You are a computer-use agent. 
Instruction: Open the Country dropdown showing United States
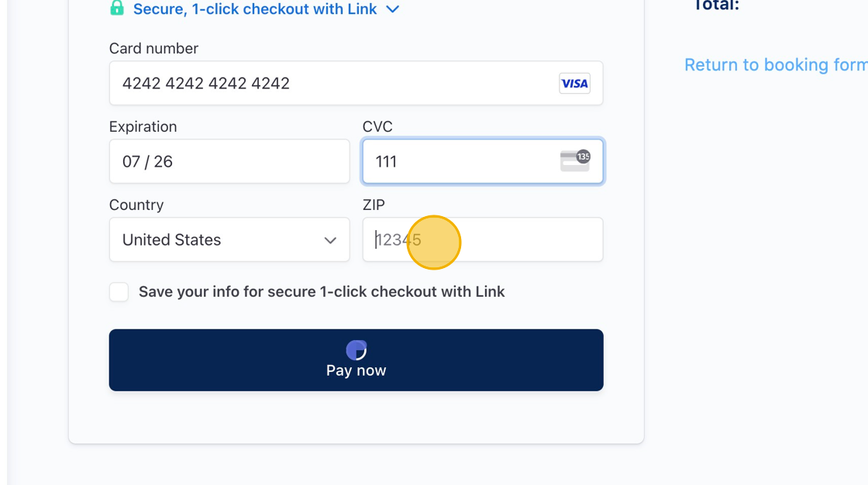click(229, 239)
